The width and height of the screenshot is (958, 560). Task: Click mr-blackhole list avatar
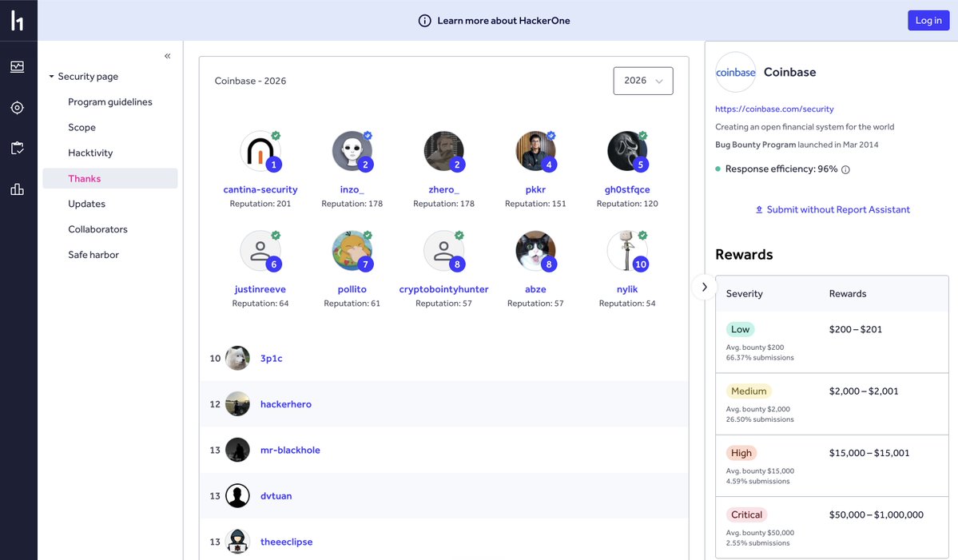pos(237,450)
